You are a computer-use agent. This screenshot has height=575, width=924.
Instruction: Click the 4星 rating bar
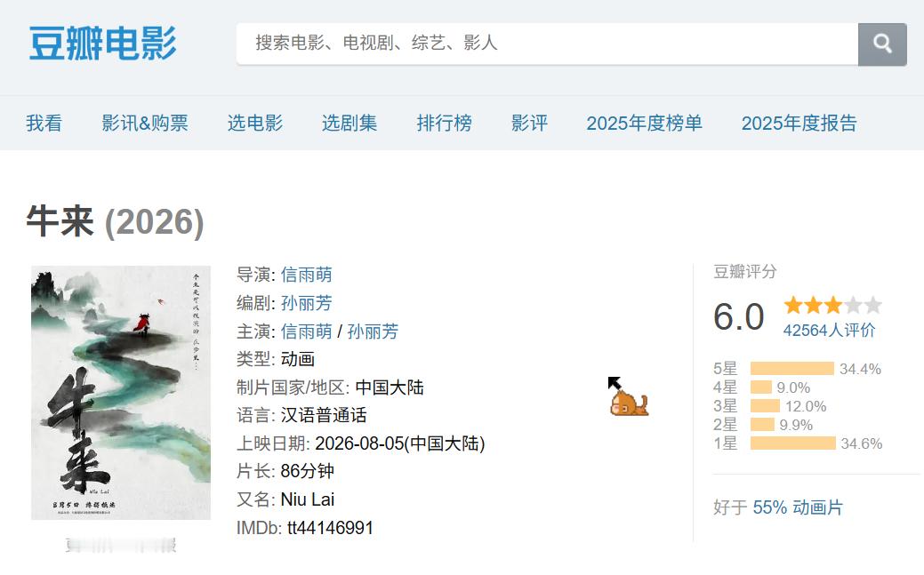pos(760,387)
